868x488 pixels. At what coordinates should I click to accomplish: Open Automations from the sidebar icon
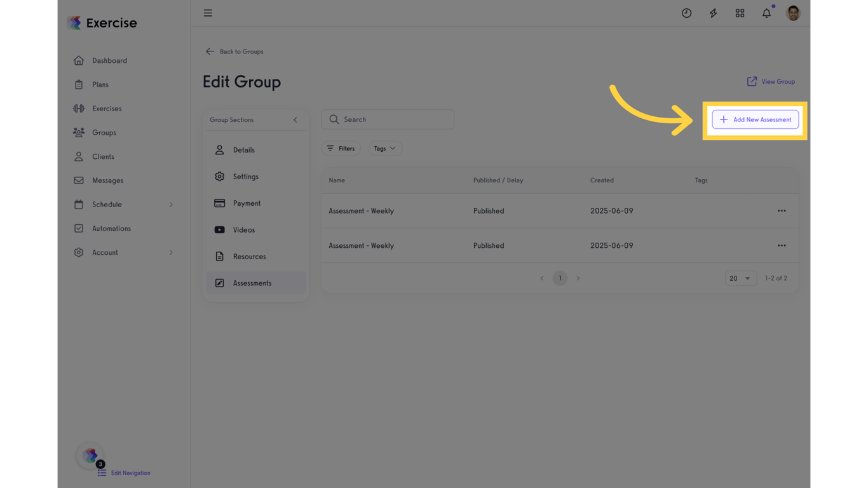[x=79, y=228]
